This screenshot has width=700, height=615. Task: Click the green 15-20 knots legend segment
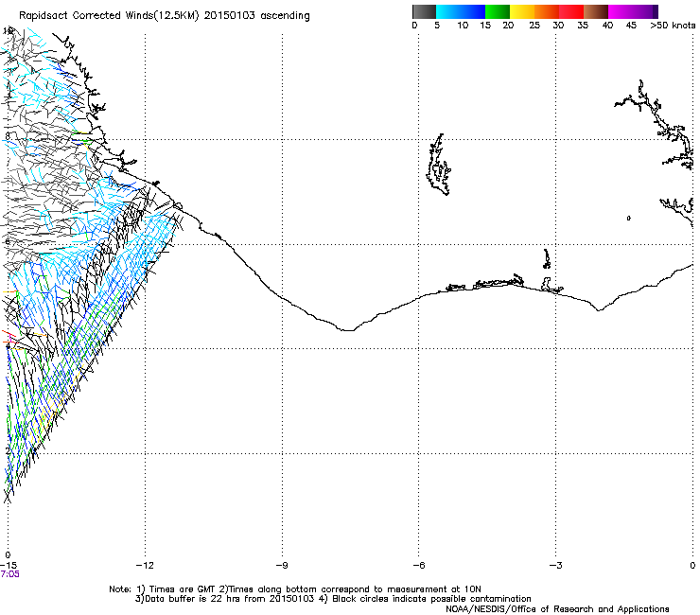pos(498,11)
